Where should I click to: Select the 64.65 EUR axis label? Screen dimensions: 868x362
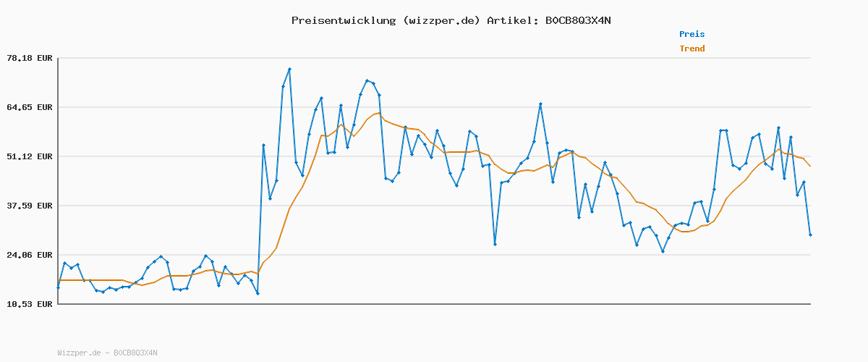[30, 107]
